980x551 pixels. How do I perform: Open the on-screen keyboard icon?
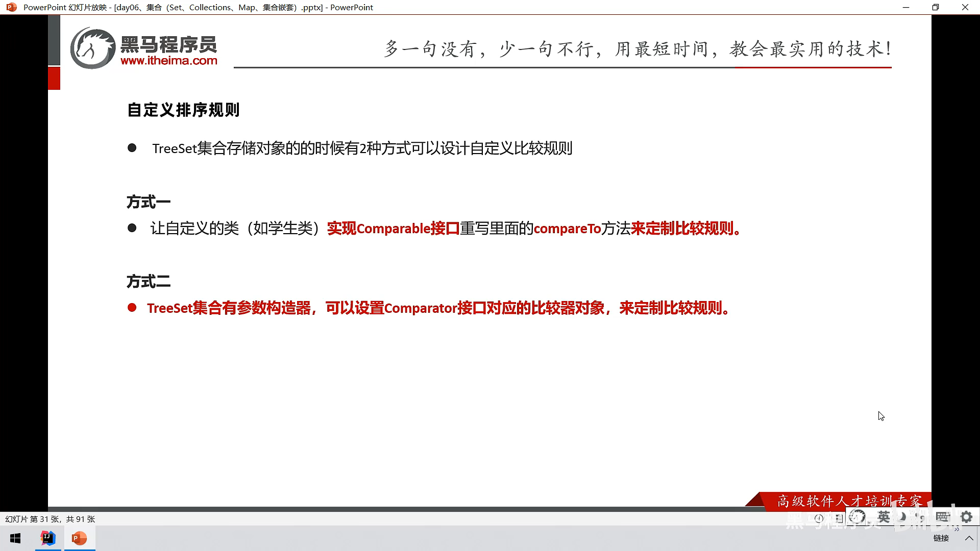[942, 517]
